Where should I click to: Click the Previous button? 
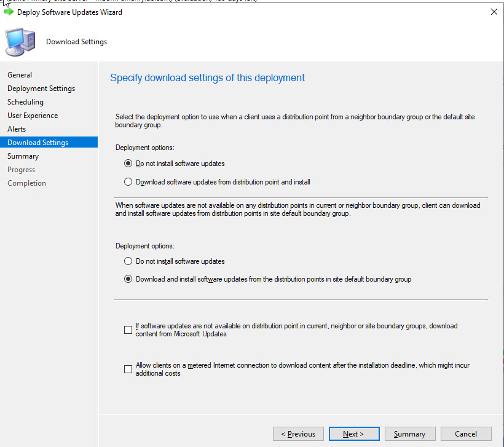coord(298,434)
